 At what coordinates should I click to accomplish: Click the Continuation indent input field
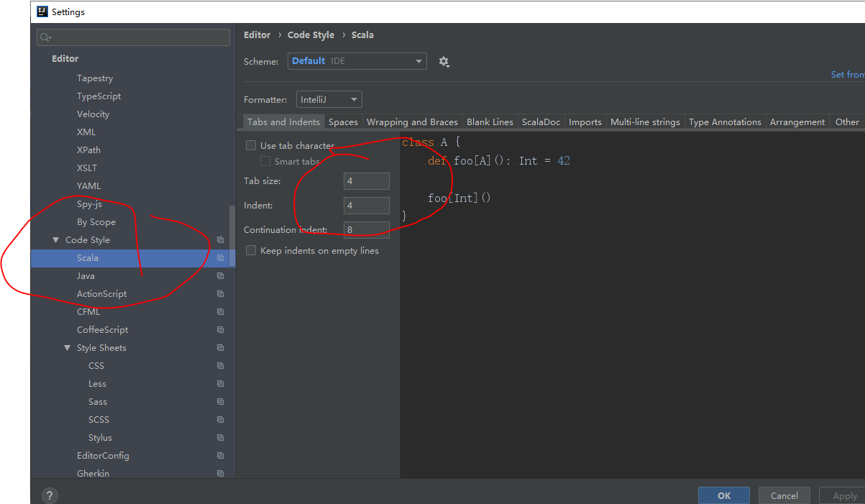tap(367, 230)
